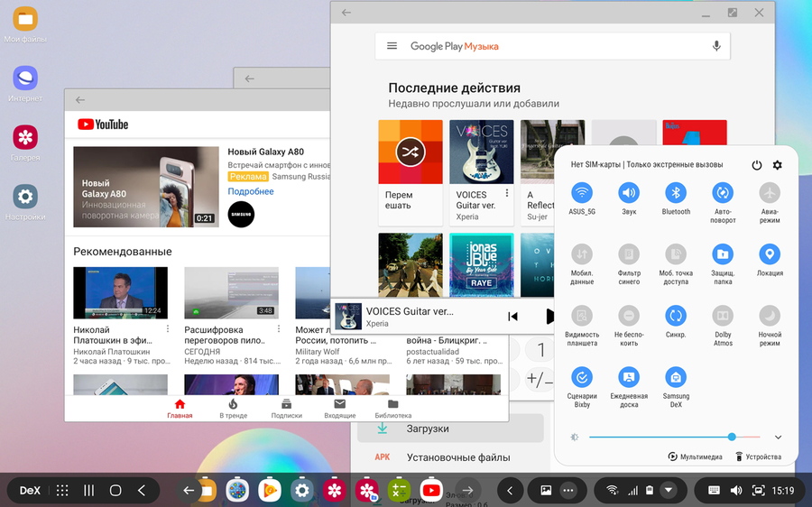Open settings gear in the quick panel
This screenshot has width=812, height=507.
pyautogui.click(x=778, y=165)
